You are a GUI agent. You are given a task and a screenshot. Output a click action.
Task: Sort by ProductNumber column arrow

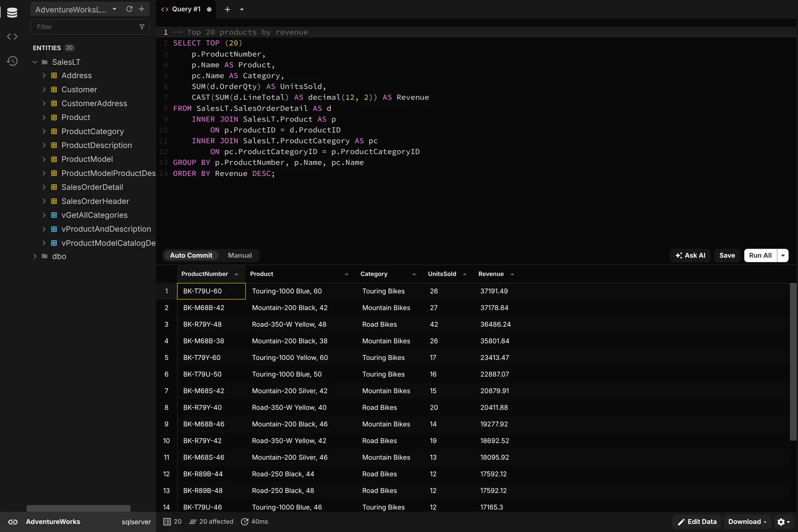point(236,274)
